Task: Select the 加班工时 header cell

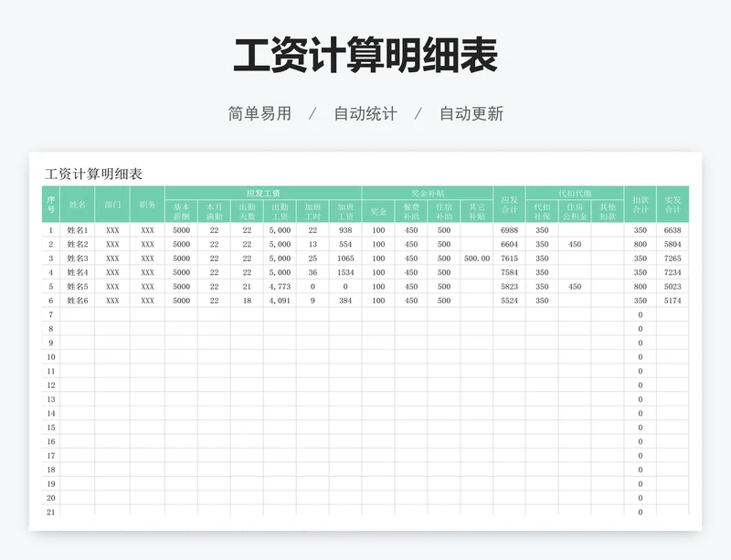Action: click(x=313, y=211)
